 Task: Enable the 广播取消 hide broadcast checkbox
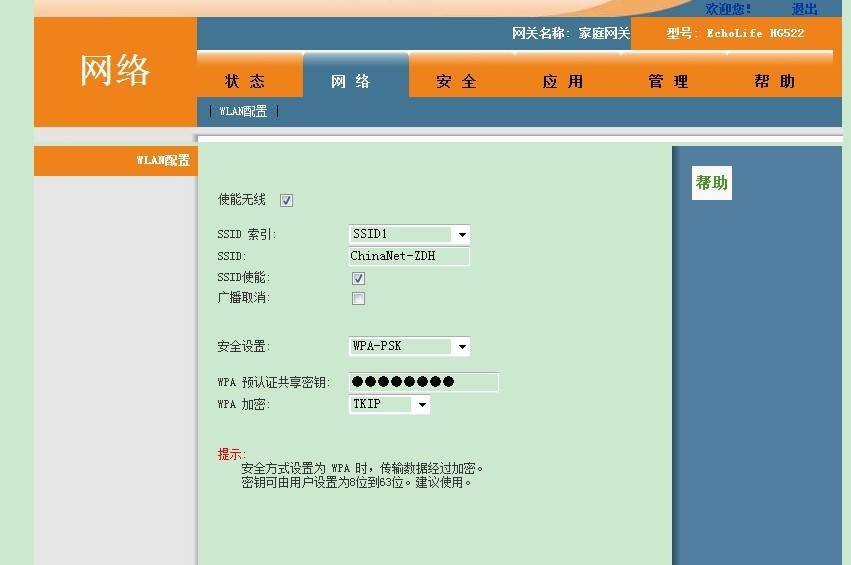click(358, 298)
